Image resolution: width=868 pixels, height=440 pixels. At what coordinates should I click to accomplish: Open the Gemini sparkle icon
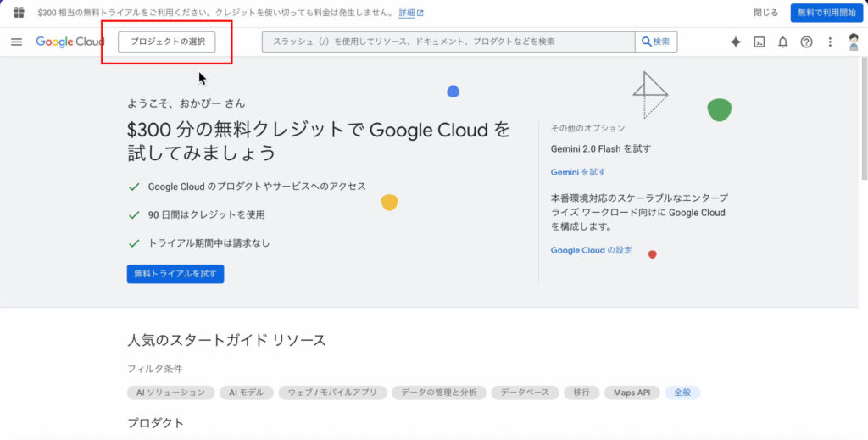(735, 42)
